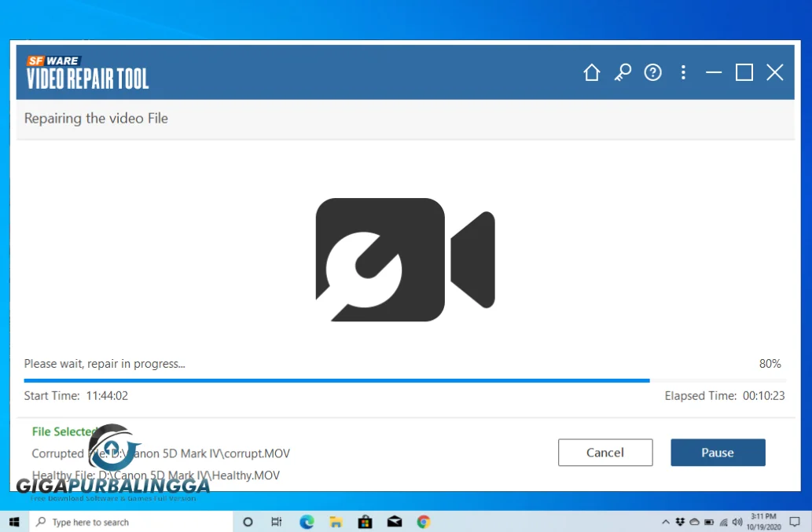Click the Dropbox tray icon
The width and height of the screenshot is (812, 532).
[x=680, y=522]
